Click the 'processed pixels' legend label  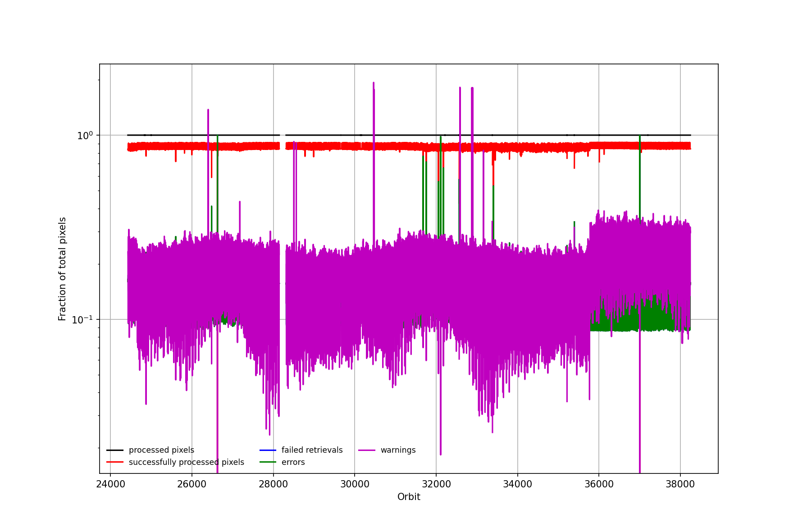coord(161,450)
